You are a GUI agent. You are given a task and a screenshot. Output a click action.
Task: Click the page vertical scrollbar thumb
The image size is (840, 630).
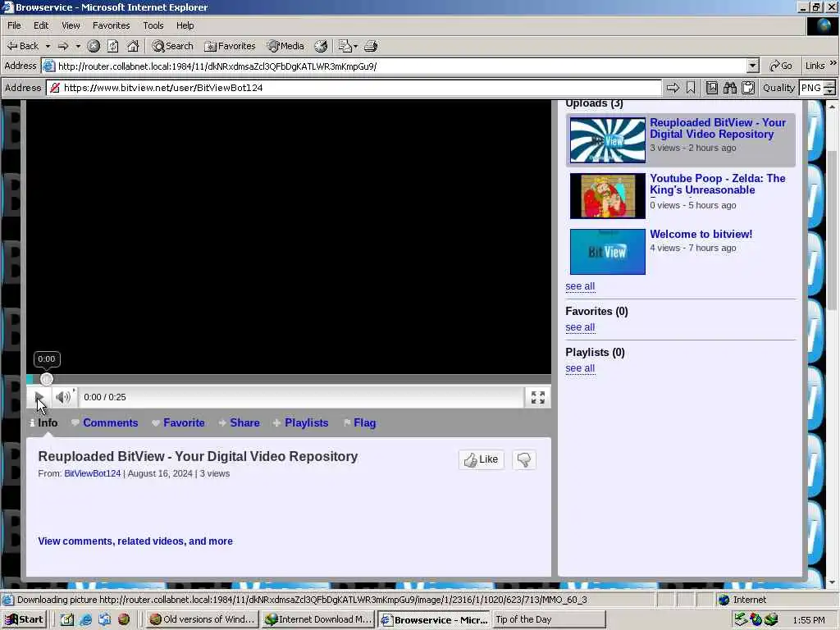tap(832, 231)
